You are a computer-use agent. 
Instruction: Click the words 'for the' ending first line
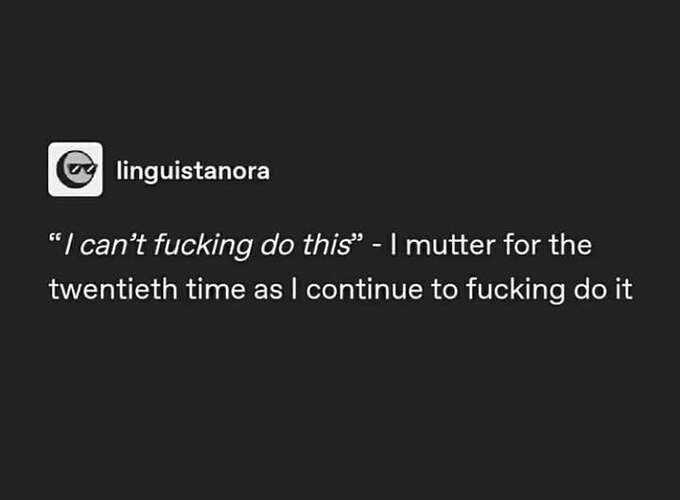548,245
